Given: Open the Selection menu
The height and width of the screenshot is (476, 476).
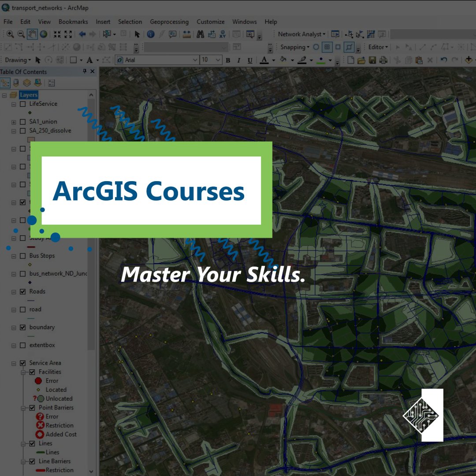Looking at the screenshot, I should pyautogui.click(x=130, y=22).
